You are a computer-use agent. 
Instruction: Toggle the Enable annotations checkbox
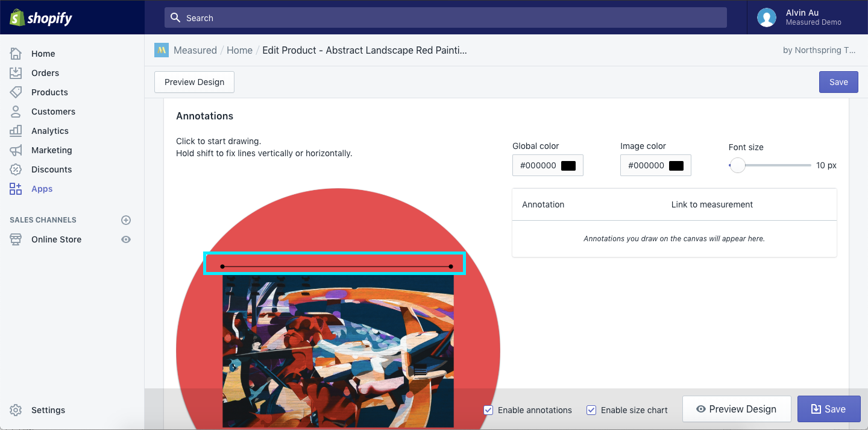(x=489, y=410)
